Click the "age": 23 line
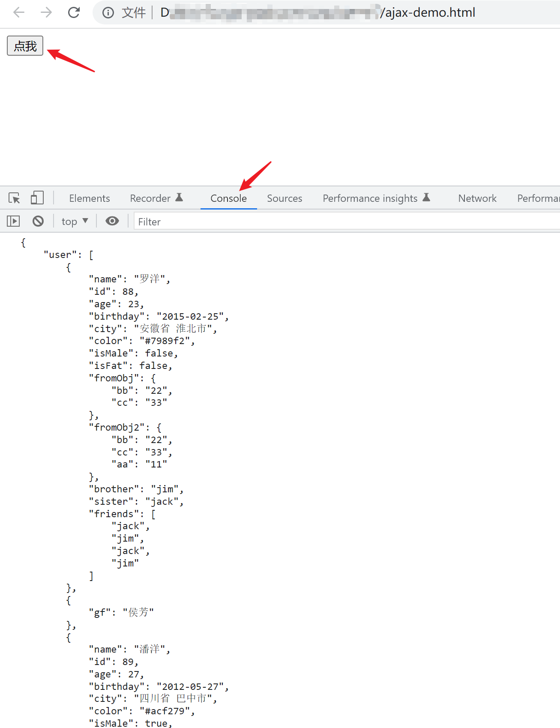This screenshot has height=728, width=560. point(116,304)
